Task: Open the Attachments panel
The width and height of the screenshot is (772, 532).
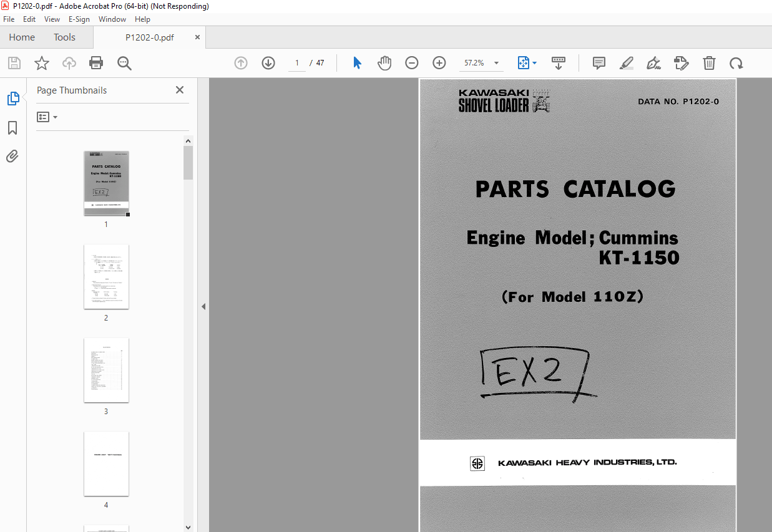Action: coord(12,156)
